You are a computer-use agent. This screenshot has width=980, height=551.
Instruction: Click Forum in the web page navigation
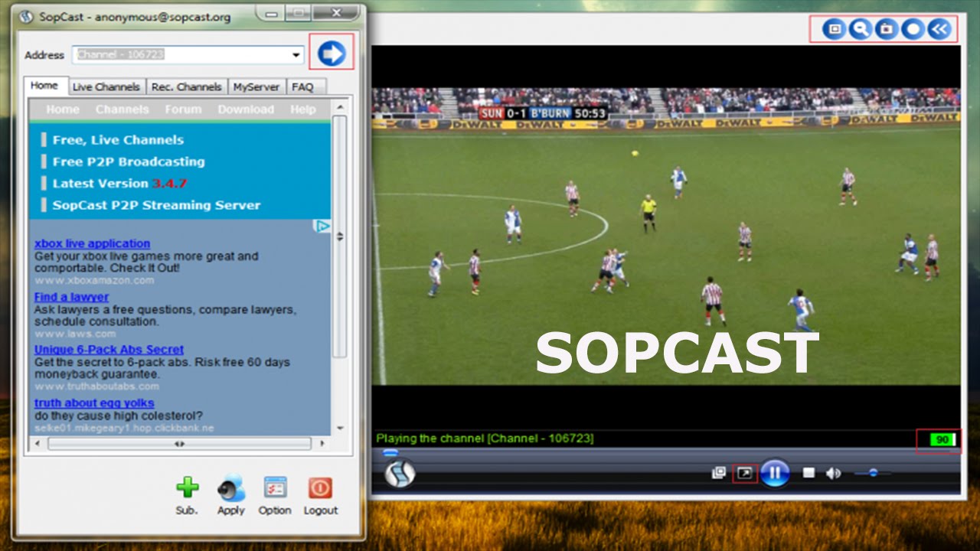click(183, 109)
